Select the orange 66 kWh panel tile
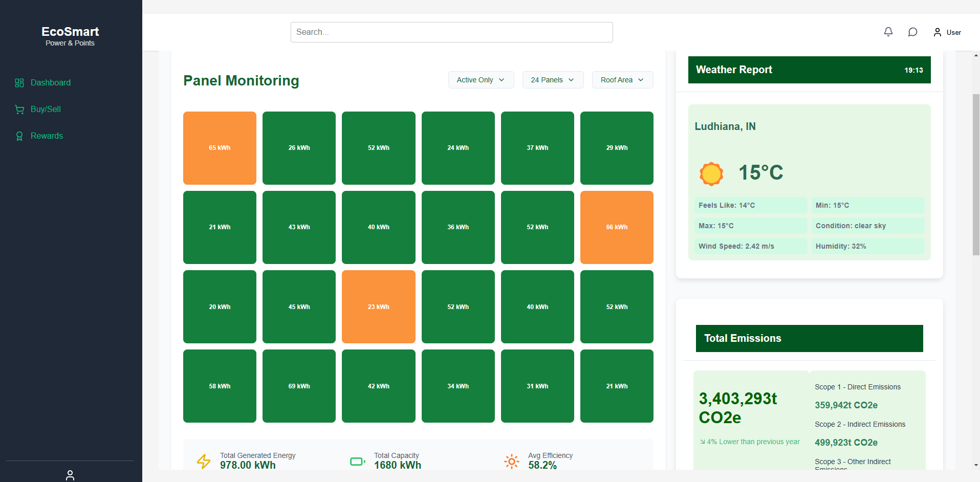The height and width of the screenshot is (482, 980). [617, 227]
